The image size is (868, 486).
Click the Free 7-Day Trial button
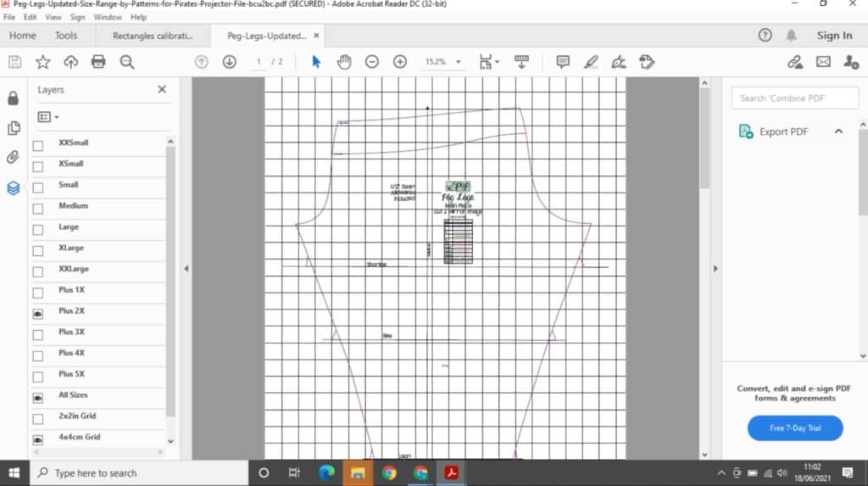[x=794, y=428]
